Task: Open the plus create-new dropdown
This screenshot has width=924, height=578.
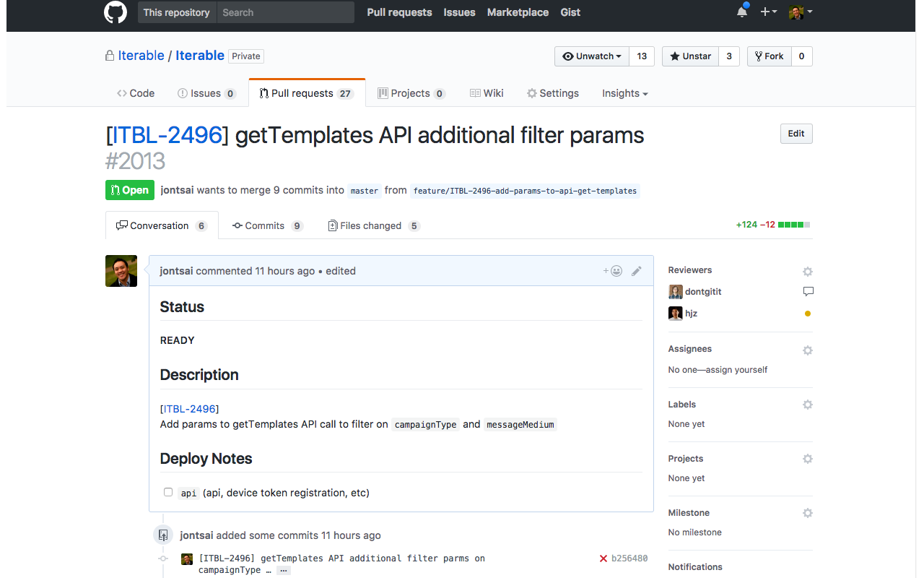Action: click(x=768, y=12)
